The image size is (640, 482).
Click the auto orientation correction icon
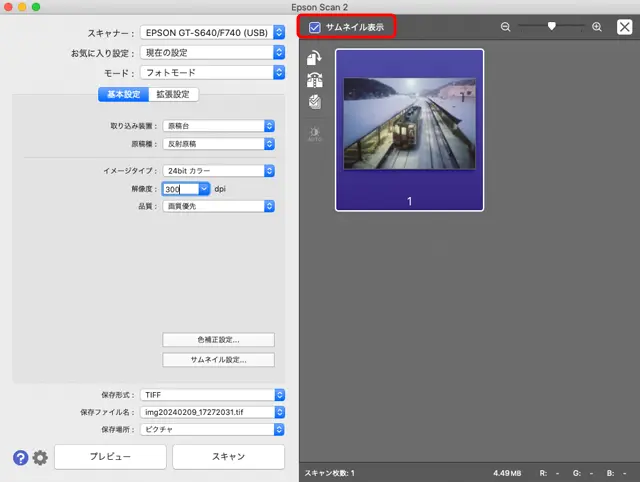(315, 80)
